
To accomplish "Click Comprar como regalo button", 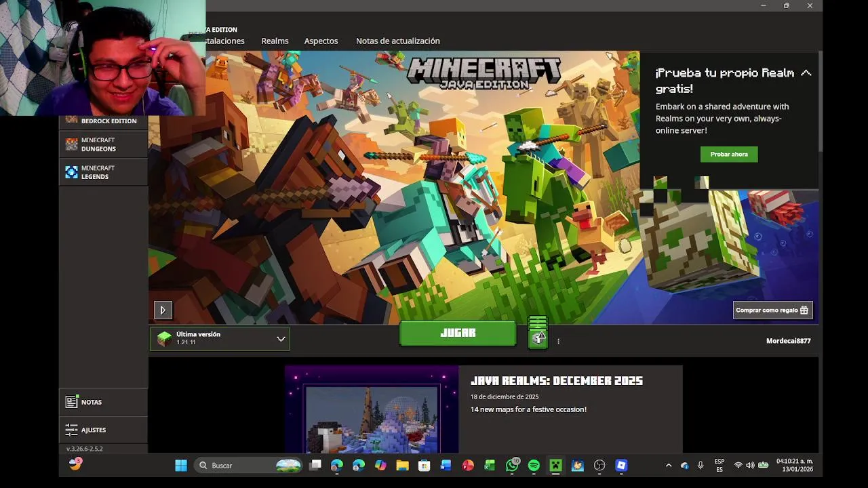I will click(773, 310).
